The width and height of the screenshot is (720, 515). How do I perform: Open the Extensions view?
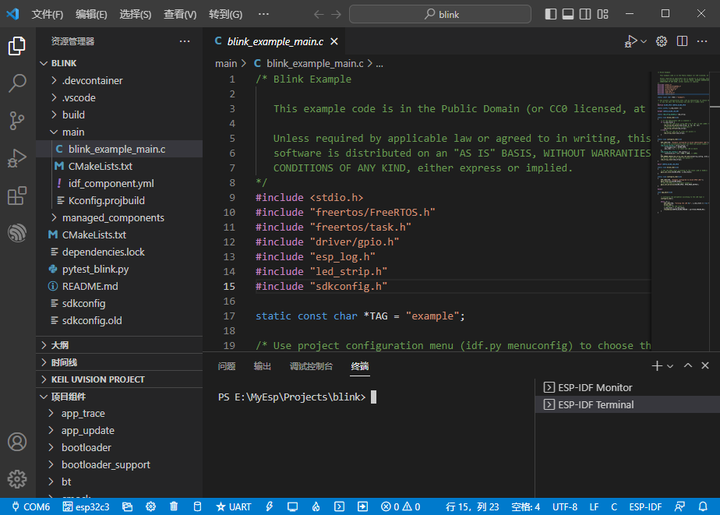[17, 196]
